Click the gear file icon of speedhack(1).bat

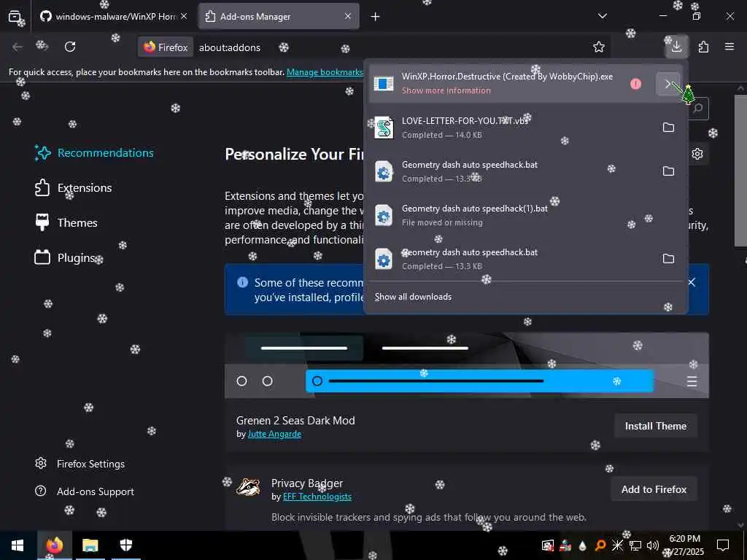coord(384,215)
